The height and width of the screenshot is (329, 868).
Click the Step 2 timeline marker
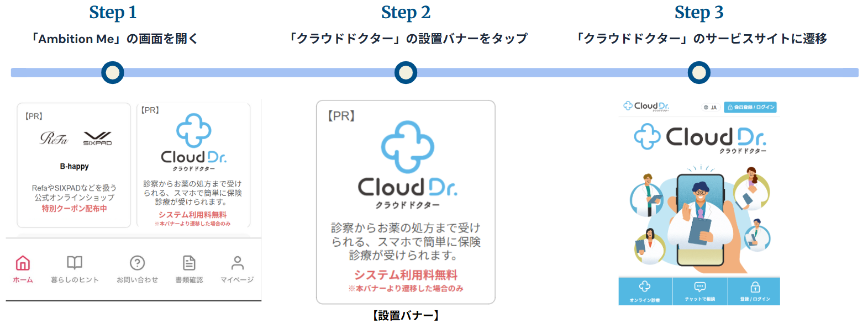pyautogui.click(x=406, y=72)
